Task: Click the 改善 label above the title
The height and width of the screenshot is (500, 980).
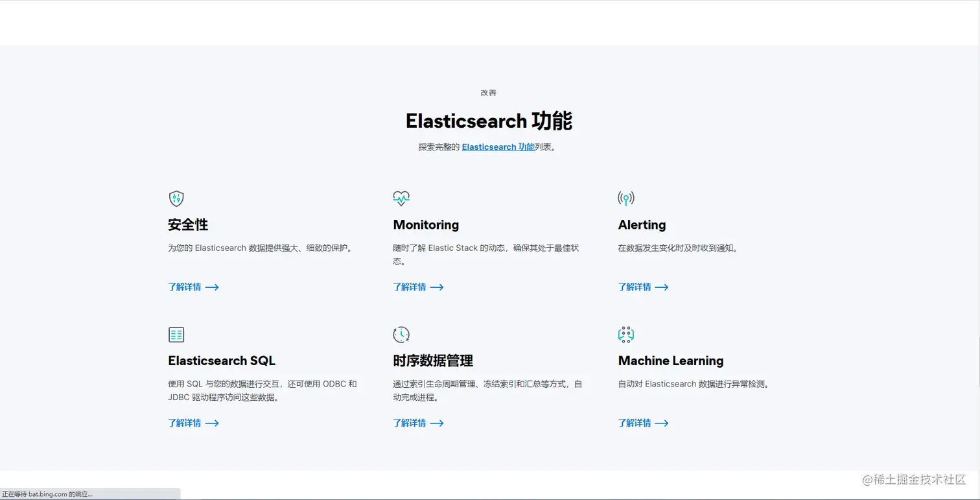Action: click(x=489, y=93)
